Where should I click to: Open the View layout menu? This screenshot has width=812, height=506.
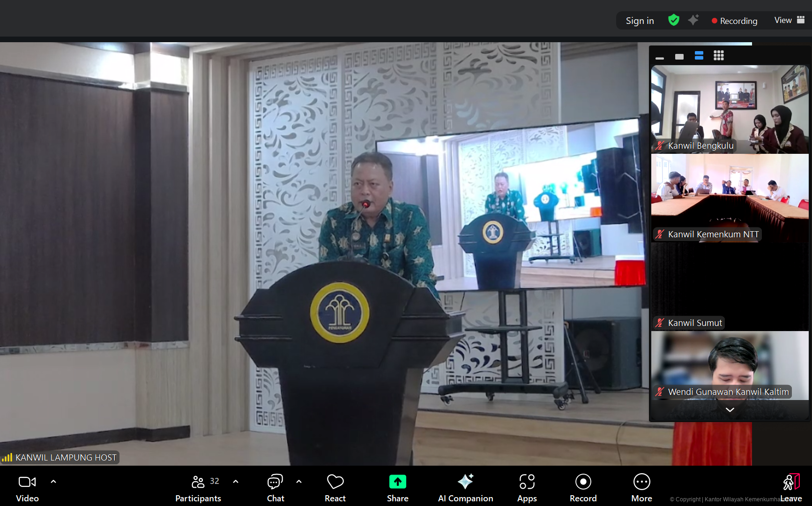coord(789,20)
